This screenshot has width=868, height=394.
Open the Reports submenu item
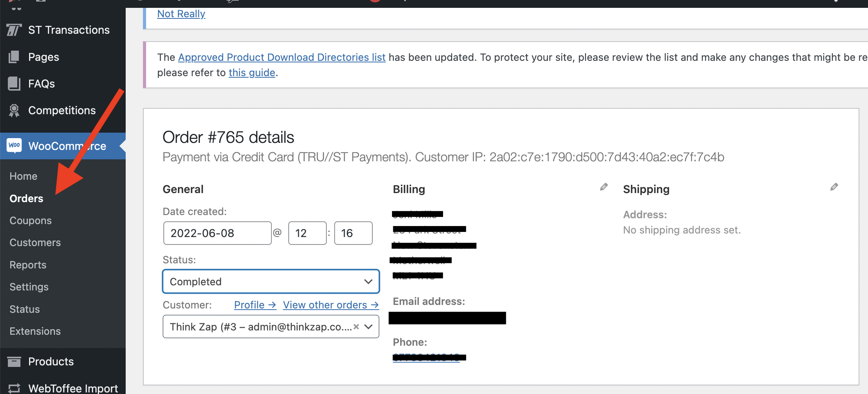tap(28, 265)
